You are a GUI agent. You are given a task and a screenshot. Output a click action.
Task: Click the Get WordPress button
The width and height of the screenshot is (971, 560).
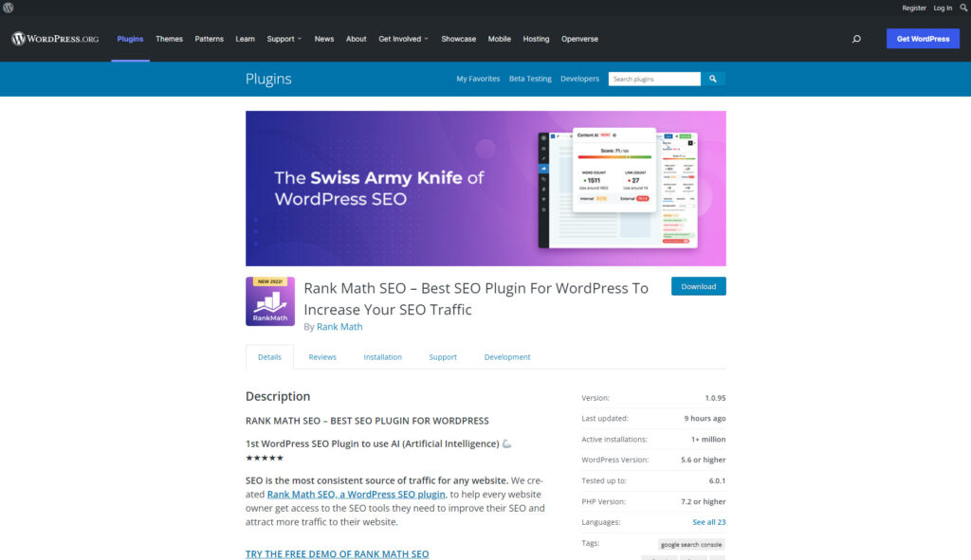pos(923,38)
